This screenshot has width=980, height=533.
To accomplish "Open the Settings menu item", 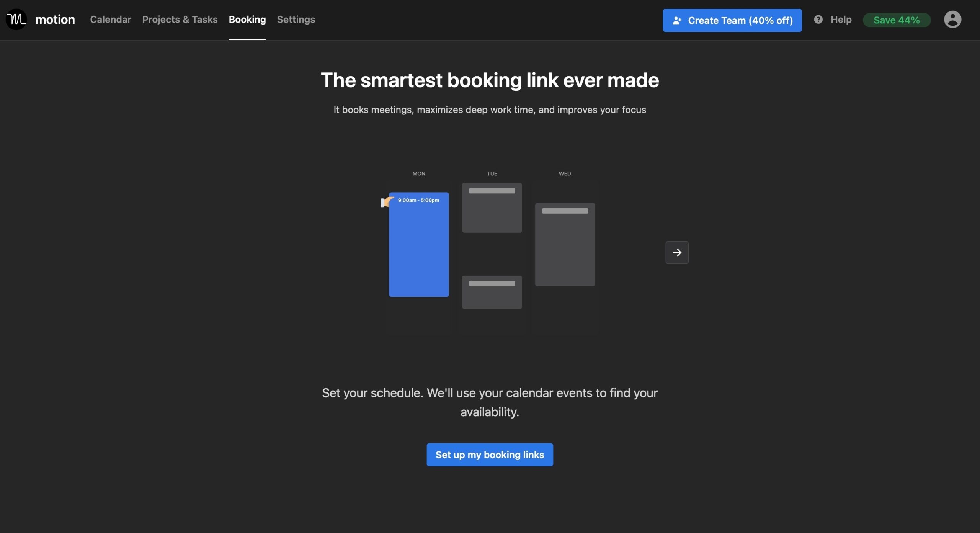I will click(297, 19).
